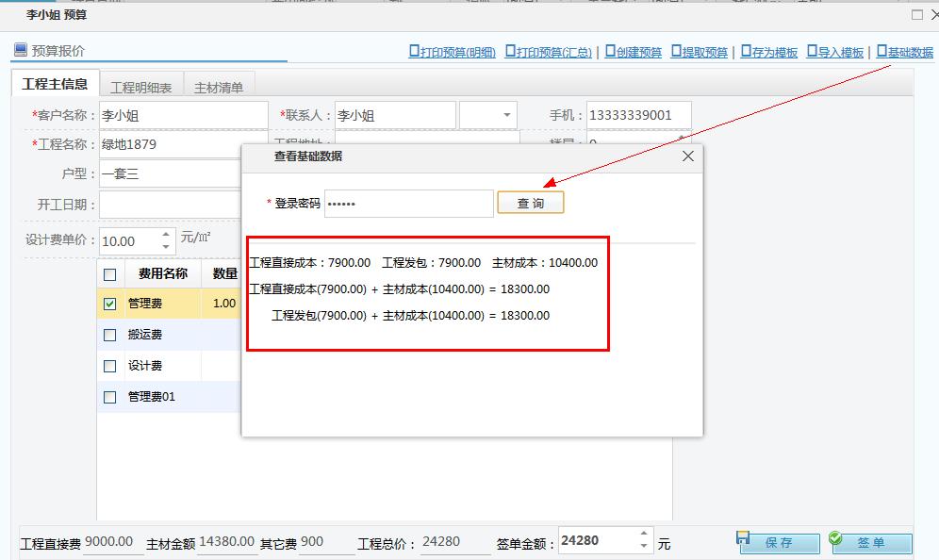Click the 查询 button
Viewport: 939px width, 560px height.
(x=531, y=204)
